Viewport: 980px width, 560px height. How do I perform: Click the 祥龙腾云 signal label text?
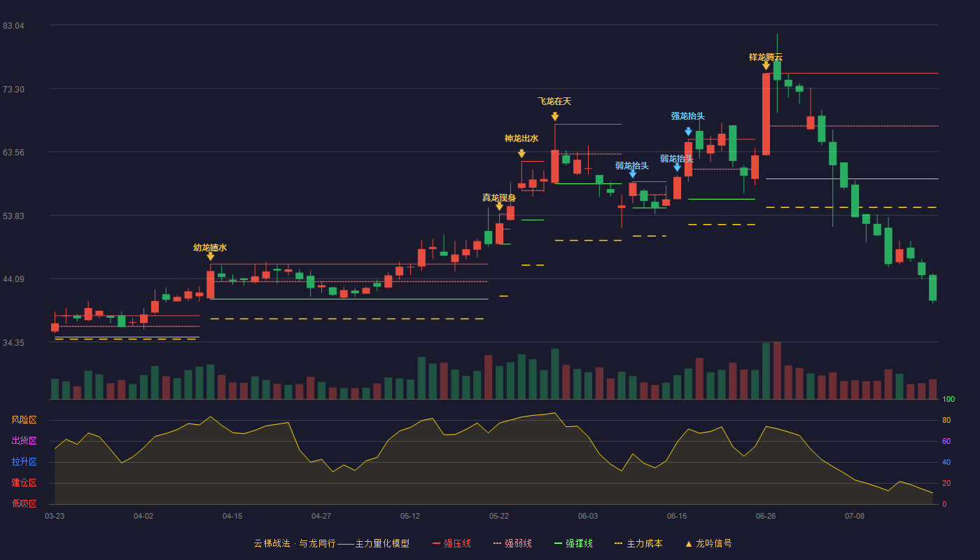coord(766,57)
